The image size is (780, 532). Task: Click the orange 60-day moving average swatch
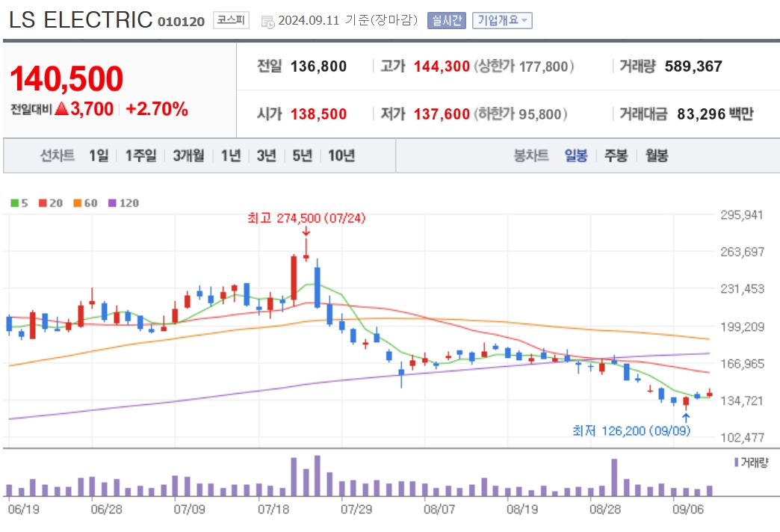[x=78, y=203]
